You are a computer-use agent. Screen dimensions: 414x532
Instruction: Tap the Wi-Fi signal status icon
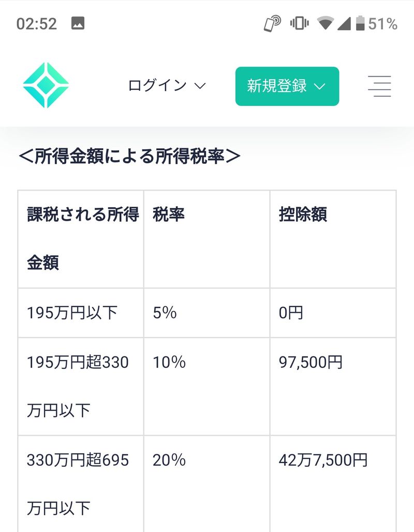(325, 23)
